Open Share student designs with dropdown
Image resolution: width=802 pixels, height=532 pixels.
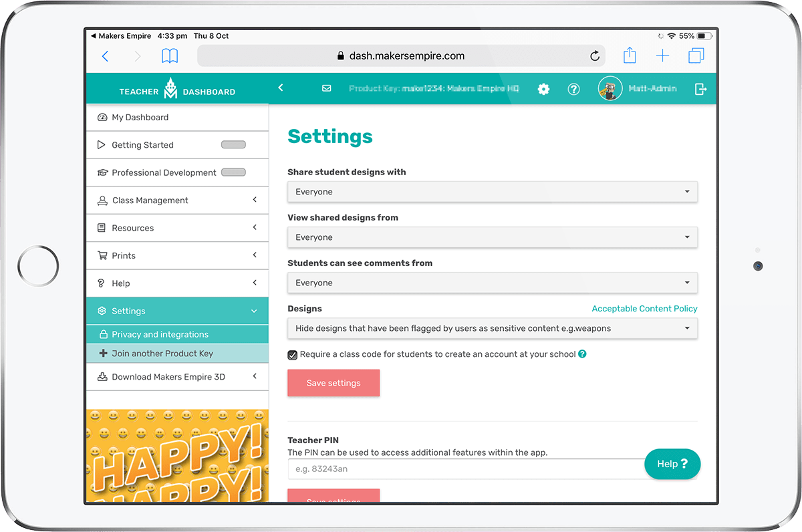(x=493, y=192)
